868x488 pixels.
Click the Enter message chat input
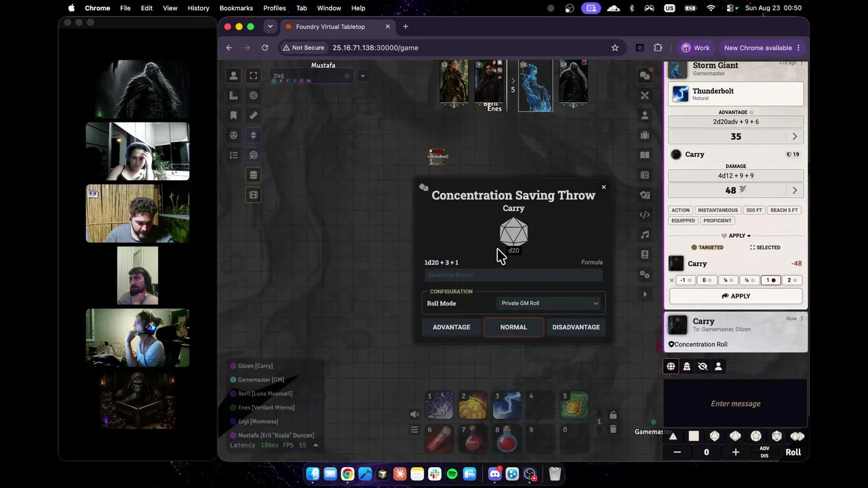736,404
